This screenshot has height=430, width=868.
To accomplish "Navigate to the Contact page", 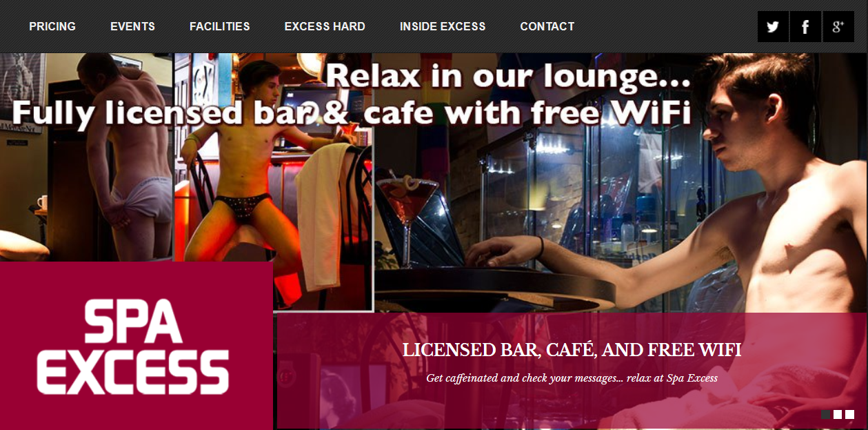I will [x=547, y=26].
